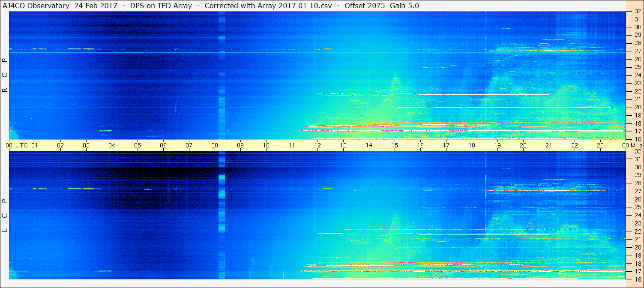Click the 04 UTC hour marker
Screen dimensions: 644x288
click(x=112, y=145)
